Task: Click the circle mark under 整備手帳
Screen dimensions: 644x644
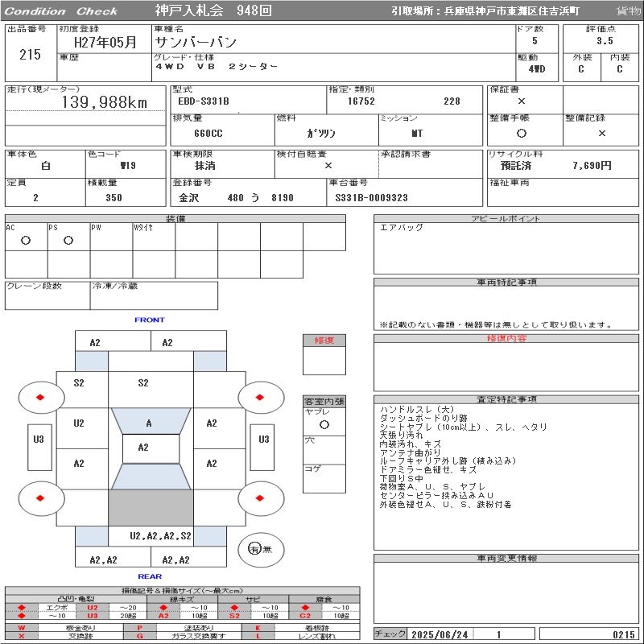Action: pyautogui.click(x=521, y=133)
